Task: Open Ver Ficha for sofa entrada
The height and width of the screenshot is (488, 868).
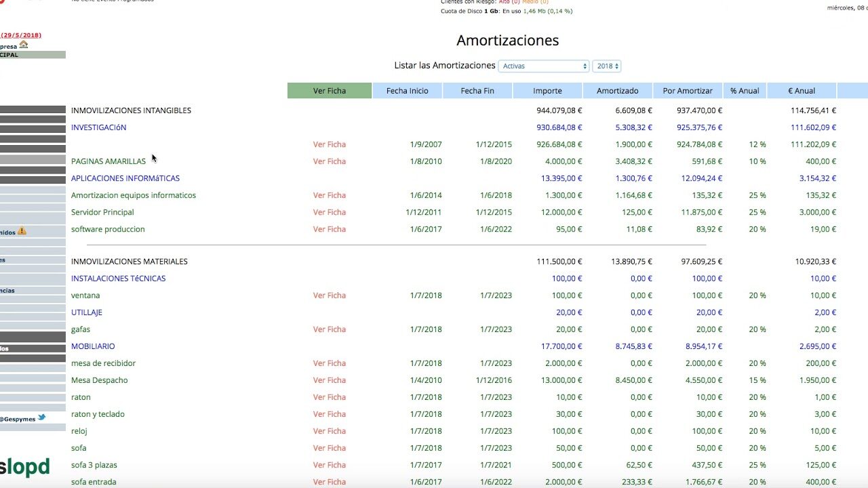Action: (x=330, y=482)
